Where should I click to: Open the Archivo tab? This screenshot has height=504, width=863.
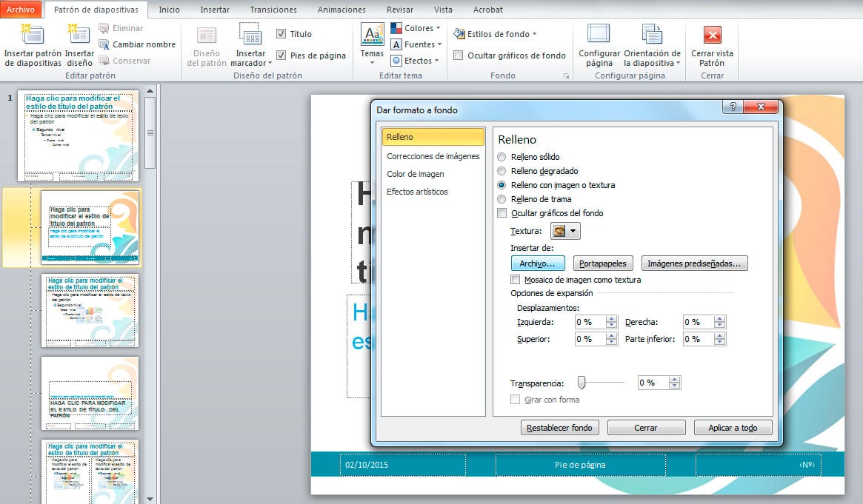20,10
